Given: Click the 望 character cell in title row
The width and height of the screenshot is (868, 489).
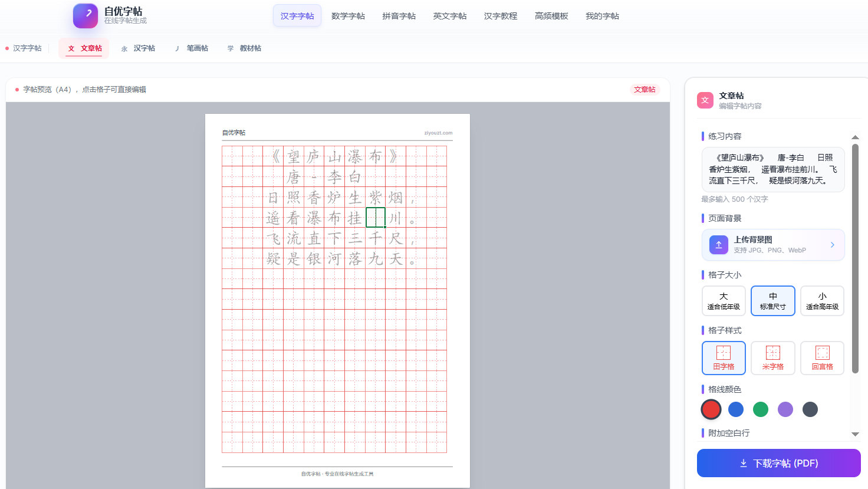Looking at the screenshot, I should click(x=294, y=156).
